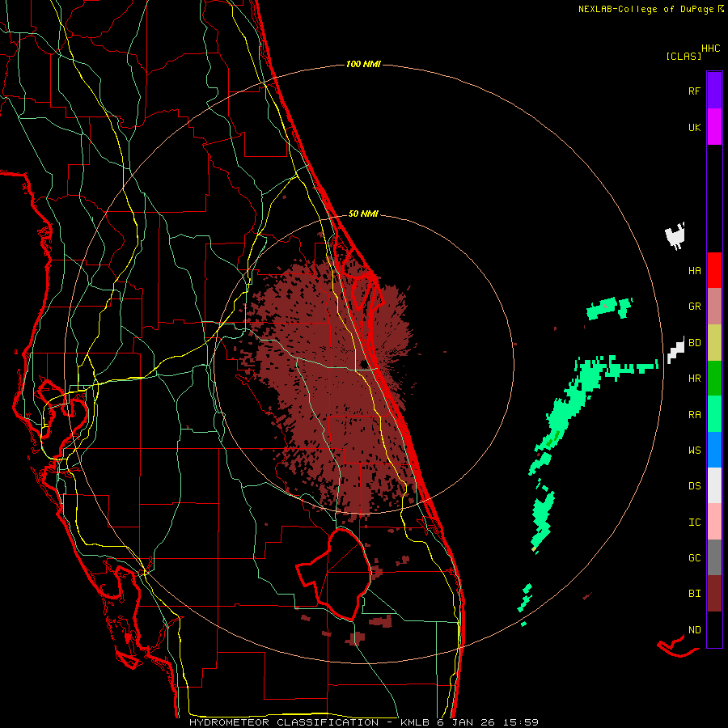Click the RA legend label
The image size is (728, 728).
coord(695,415)
